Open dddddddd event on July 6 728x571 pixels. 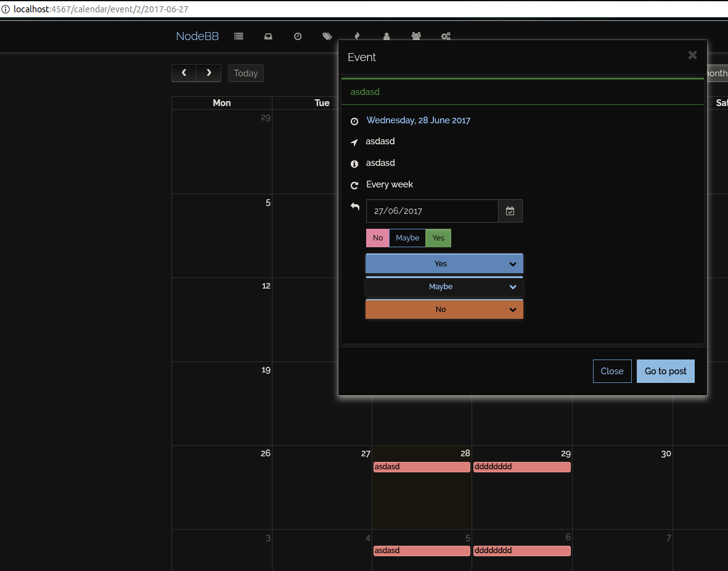click(x=522, y=551)
